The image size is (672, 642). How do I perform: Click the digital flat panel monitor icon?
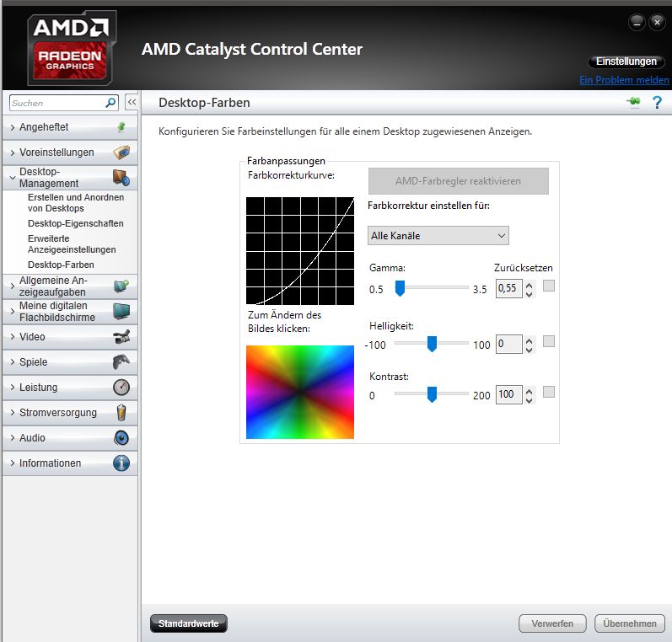coord(121,312)
